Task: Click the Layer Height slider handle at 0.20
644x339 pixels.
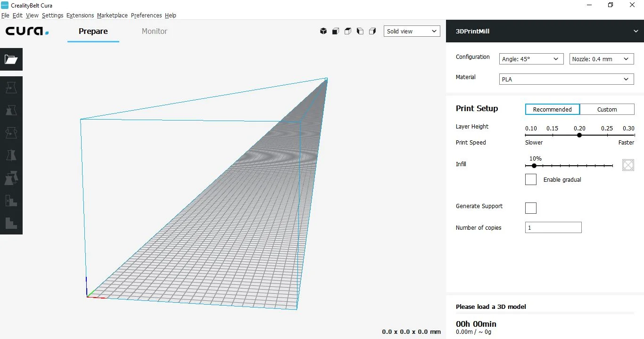Action: click(579, 135)
